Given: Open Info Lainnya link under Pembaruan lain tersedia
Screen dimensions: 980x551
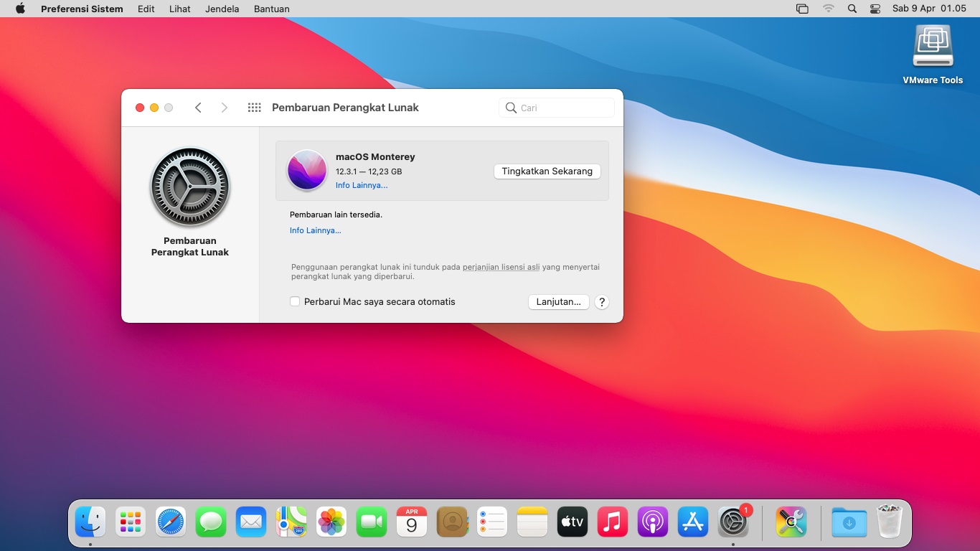Looking at the screenshot, I should (x=316, y=230).
